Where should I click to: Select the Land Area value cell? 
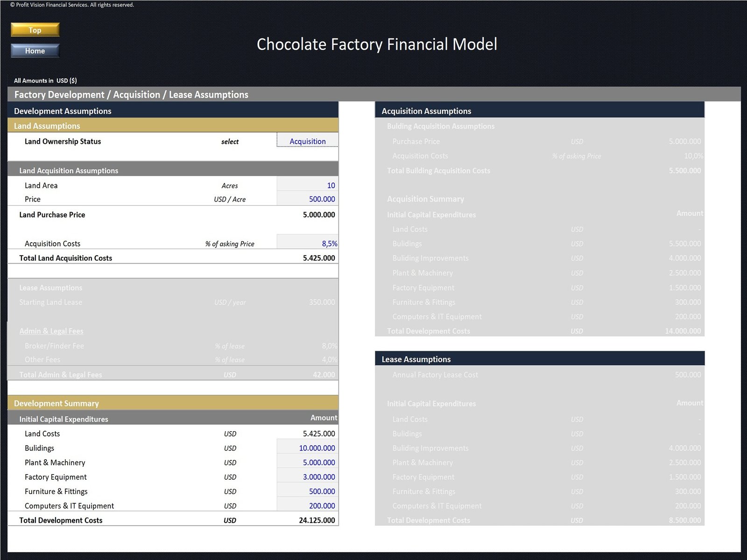point(307,185)
